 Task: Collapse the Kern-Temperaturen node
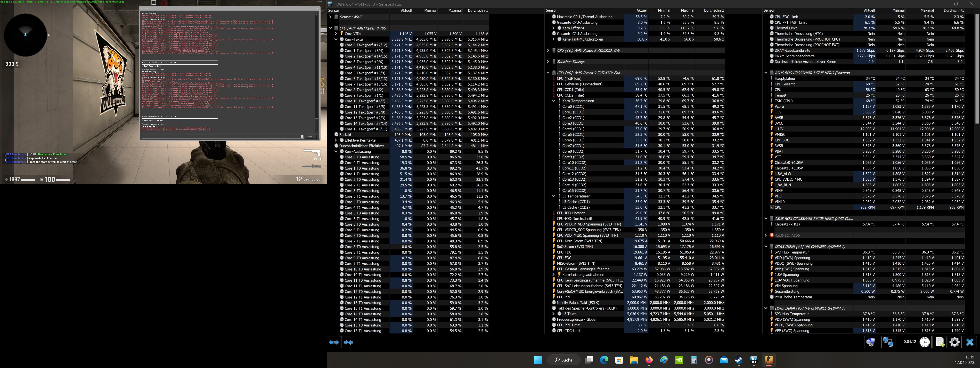(x=553, y=101)
